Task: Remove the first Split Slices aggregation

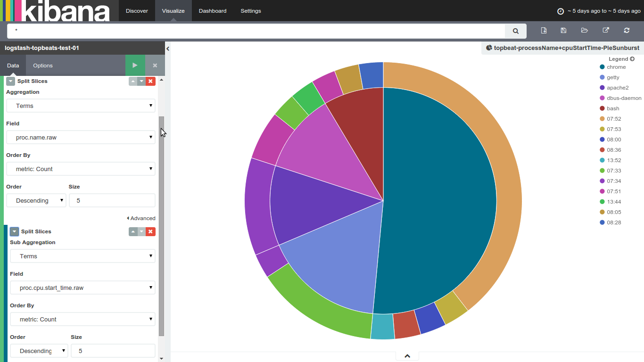Action: (x=150, y=81)
